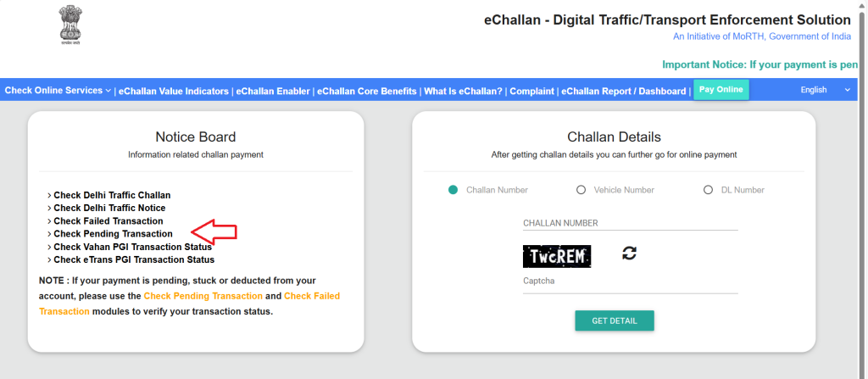Open What Is eChallan? menu item

point(463,92)
